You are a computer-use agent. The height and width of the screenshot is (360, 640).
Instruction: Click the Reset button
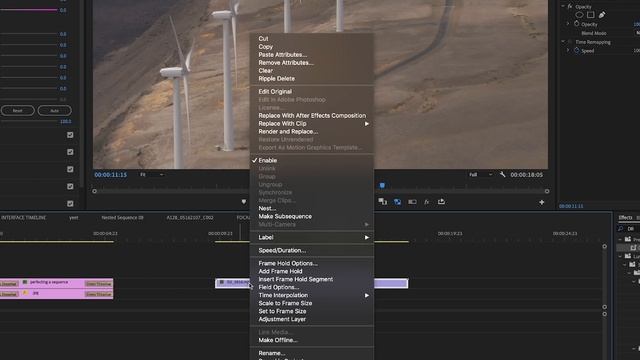point(18,111)
